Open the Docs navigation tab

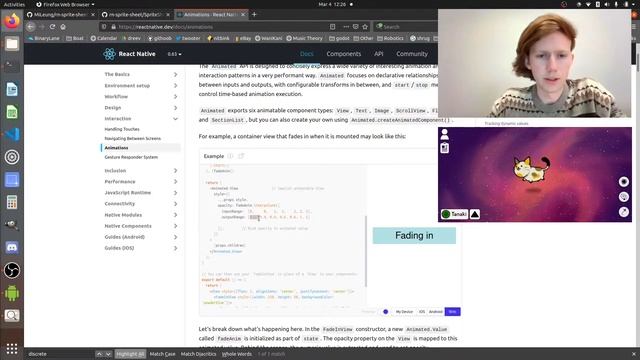[307, 54]
